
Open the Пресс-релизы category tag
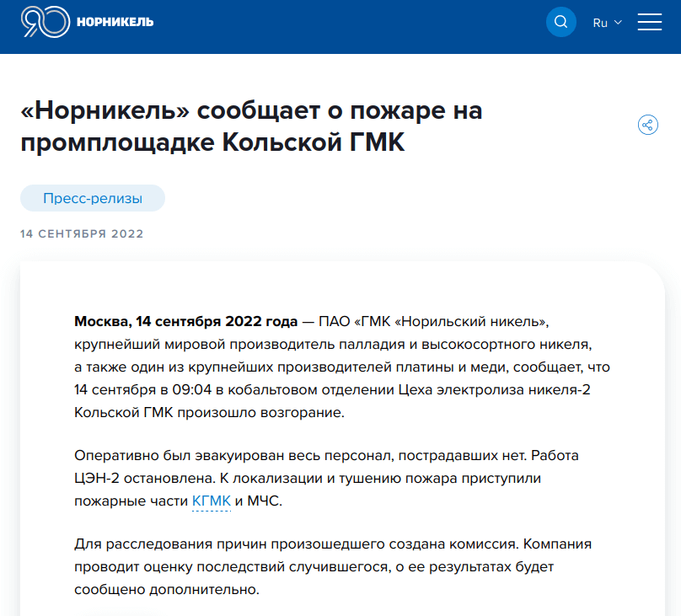[93, 198]
